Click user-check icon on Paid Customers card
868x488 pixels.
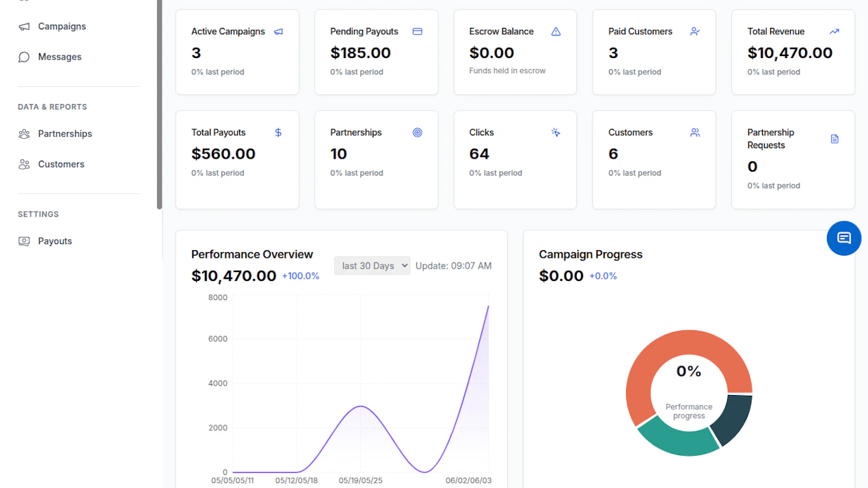[695, 31]
